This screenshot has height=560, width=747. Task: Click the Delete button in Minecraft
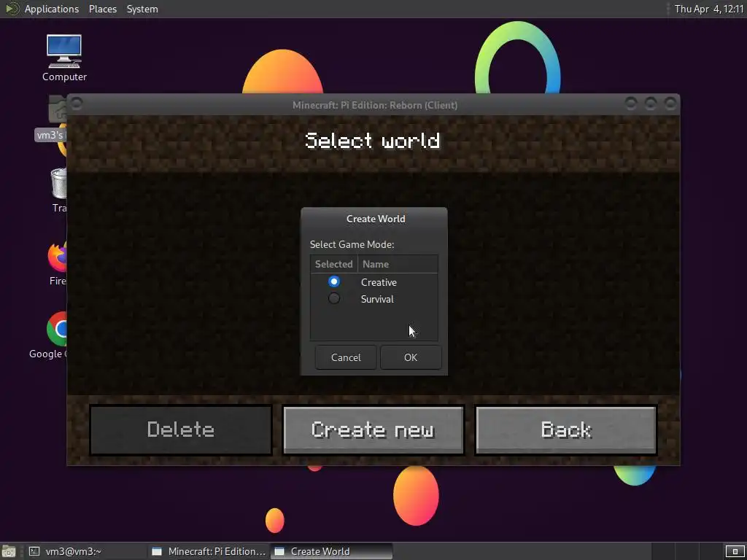click(x=181, y=430)
